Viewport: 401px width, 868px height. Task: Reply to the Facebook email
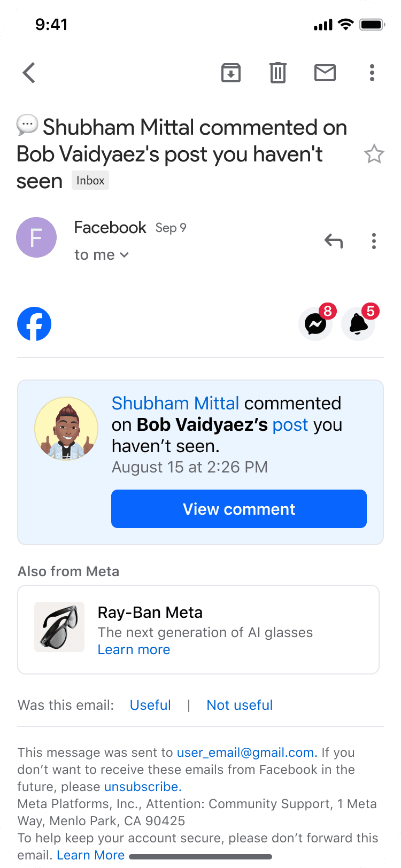point(334,241)
